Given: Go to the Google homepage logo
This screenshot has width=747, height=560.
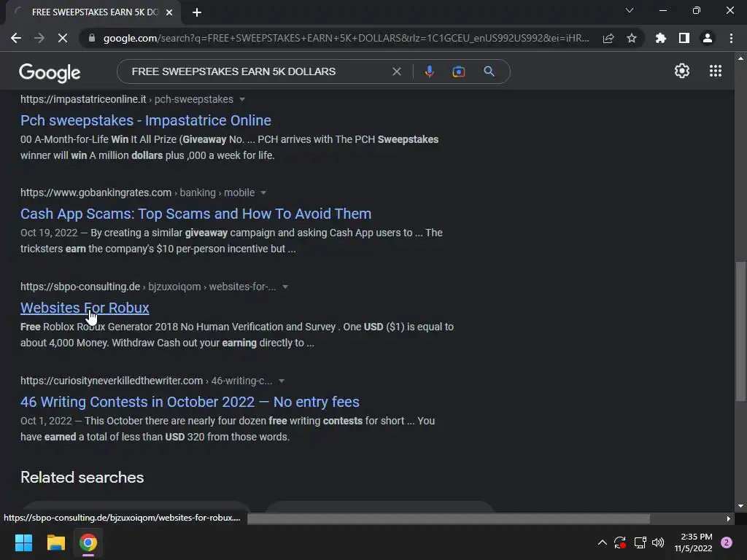Looking at the screenshot, I should point(50,72).
